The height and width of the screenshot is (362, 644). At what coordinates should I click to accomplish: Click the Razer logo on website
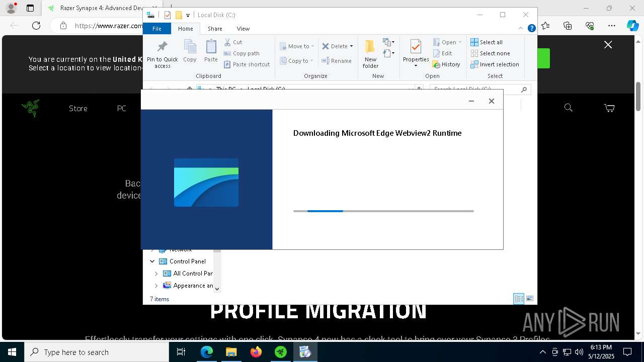pyautogui.click(x=31, y=108)
